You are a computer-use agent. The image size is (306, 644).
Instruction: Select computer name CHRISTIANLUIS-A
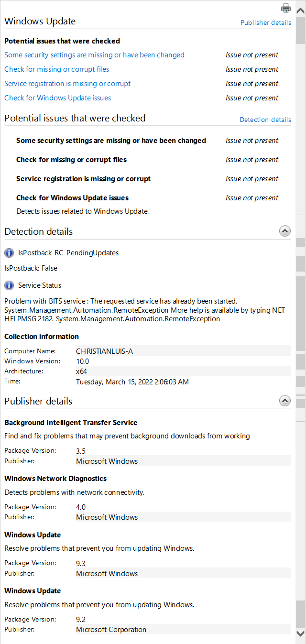click(x=104, y=351)
